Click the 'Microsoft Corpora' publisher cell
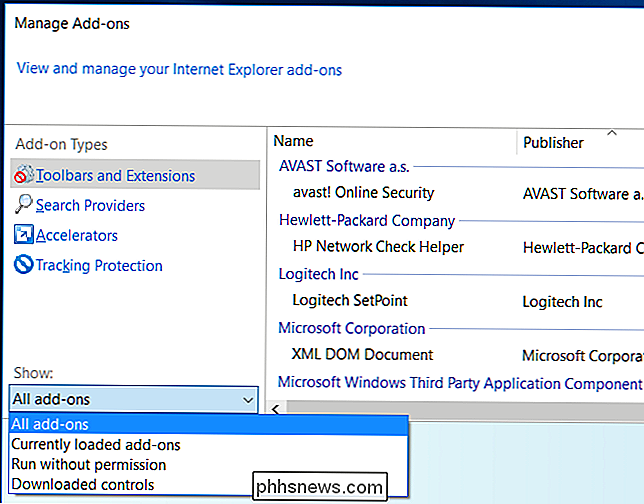Screen dimensions: 644x504 pyautogui.click(x=582, y=356)
